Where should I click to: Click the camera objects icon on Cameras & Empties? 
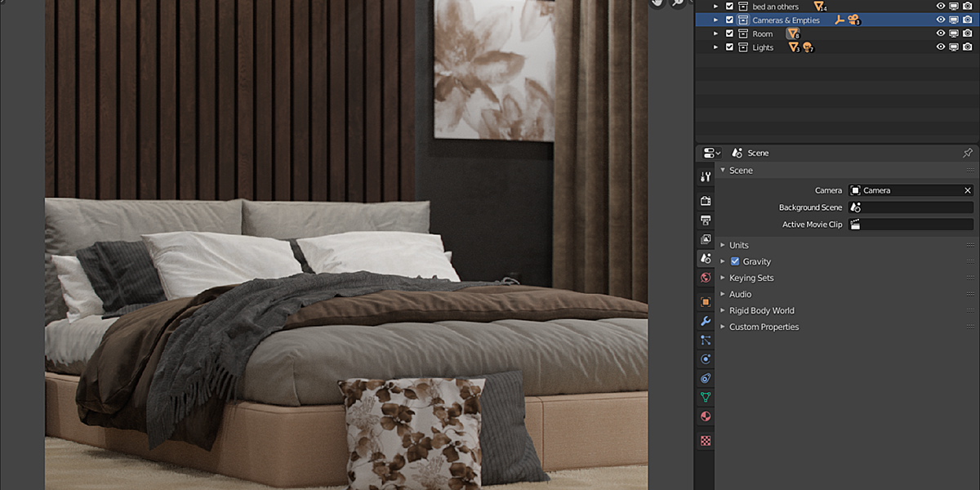pos(853,20)
